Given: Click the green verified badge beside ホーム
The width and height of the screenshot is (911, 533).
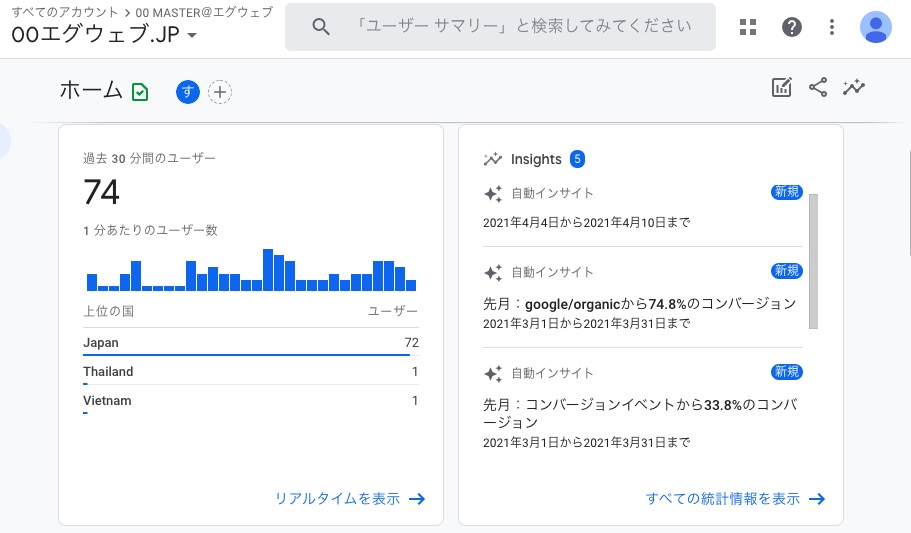Looking at the screenshot, I should pos(140,92).
